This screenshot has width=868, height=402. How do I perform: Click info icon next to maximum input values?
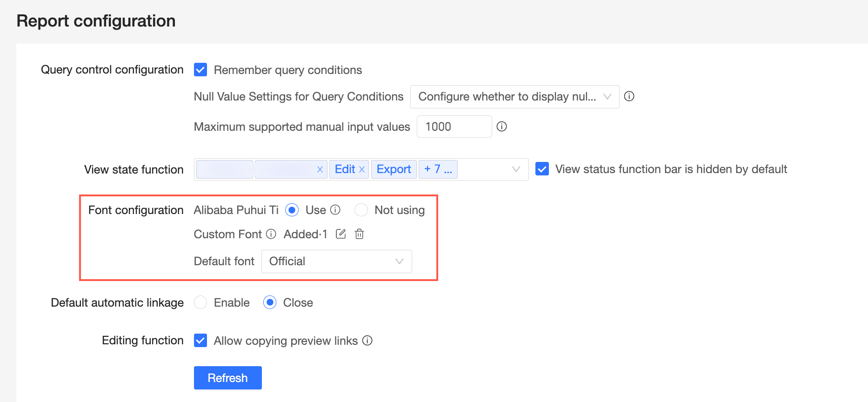[501, 127]
